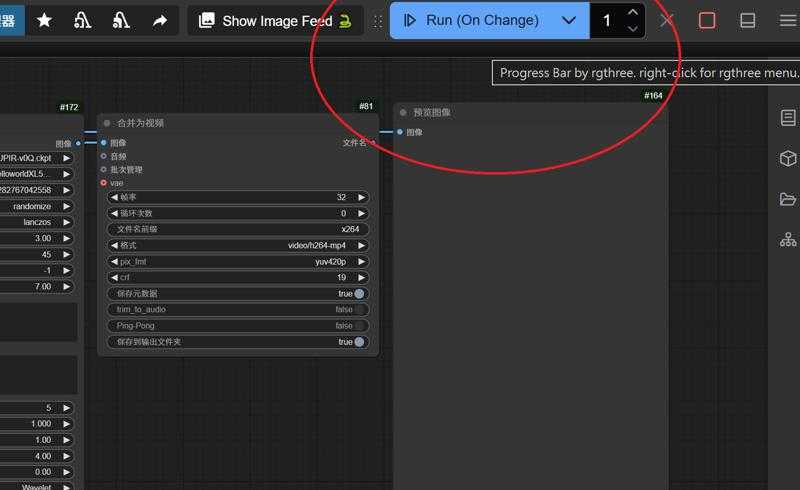This screenshot has width=800, height=490.
Task: Click the share arrow icon in toolbar
Action: click(160, 20)
